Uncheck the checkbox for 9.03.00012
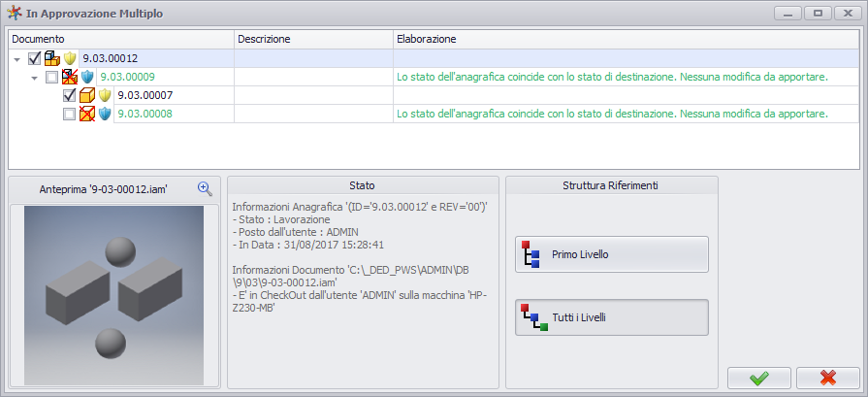 (x=34, y=58)
